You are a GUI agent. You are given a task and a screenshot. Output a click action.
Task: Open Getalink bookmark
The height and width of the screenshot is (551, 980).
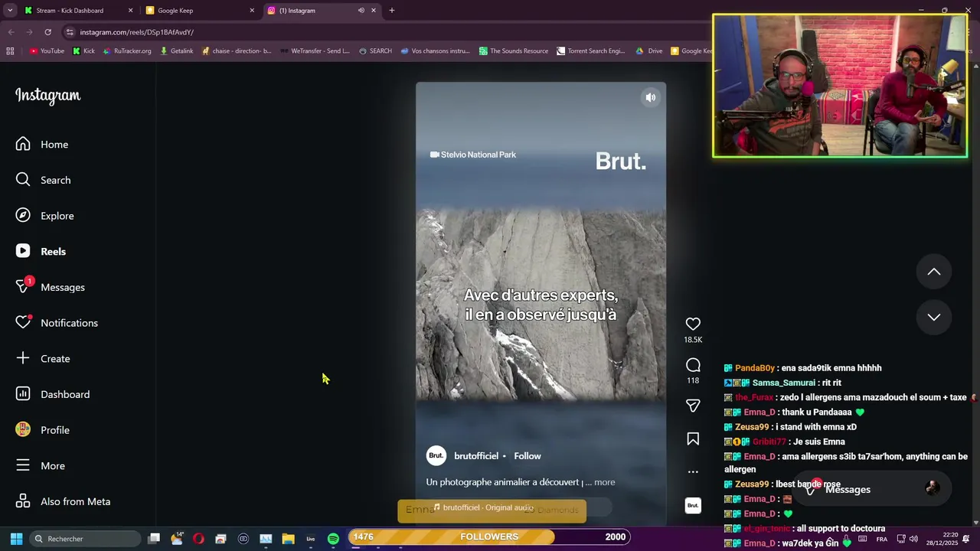[176, 51]
